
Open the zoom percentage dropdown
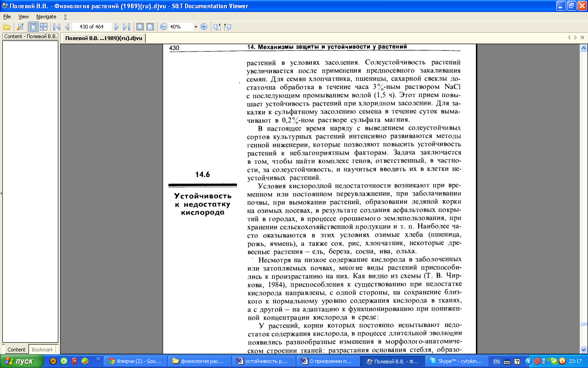click(196, 27)
